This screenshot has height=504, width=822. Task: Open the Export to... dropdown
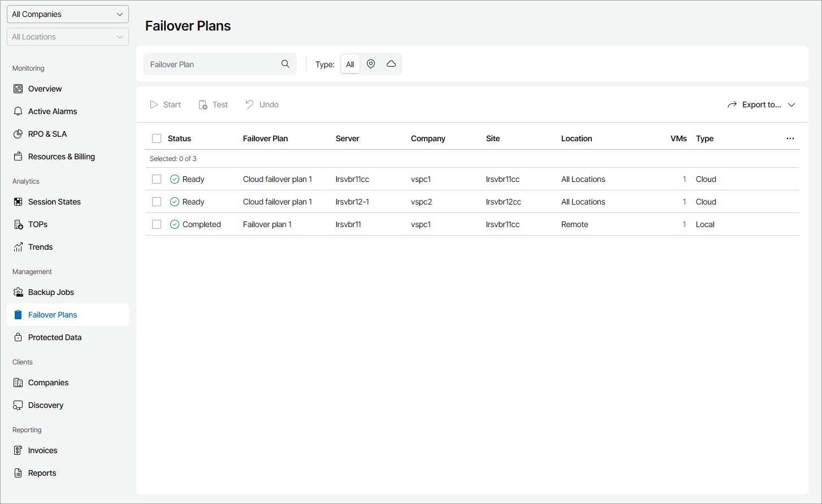761,105
